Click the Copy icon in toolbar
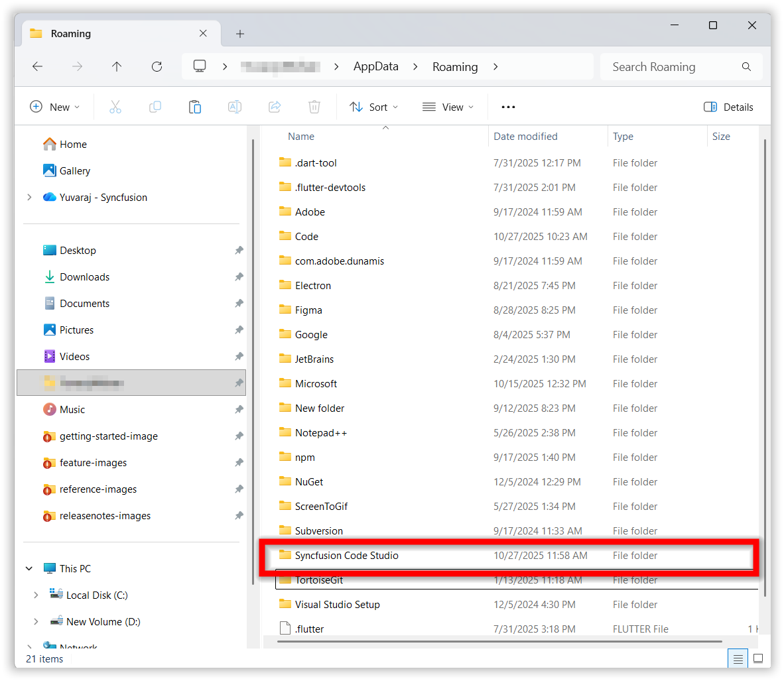This screenshot has width=784, height=681. click(155, 107)
